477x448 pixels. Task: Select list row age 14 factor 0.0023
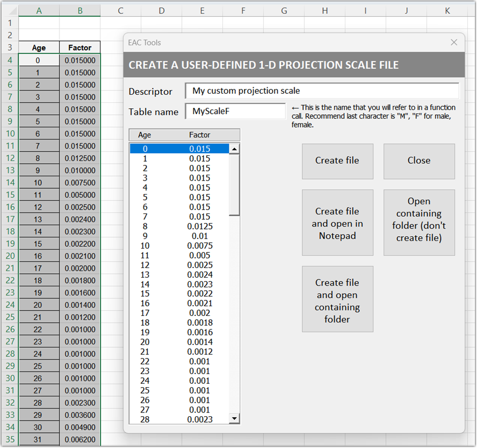[x=179, y=285]
